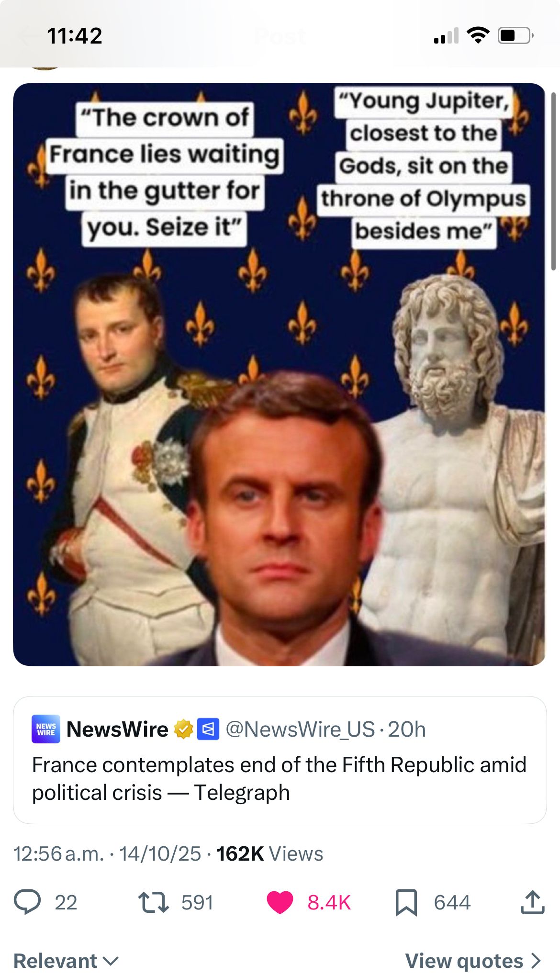Tap the NewsWire profile avatar logo
560x976 pixels.
coord(46,729)
